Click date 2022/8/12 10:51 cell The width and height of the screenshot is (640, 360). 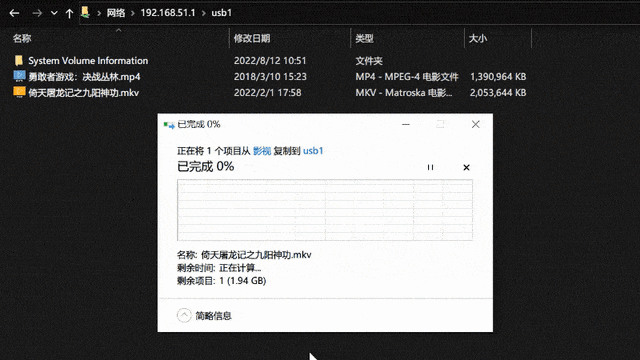pyautogui.click(x=270, y=60)
